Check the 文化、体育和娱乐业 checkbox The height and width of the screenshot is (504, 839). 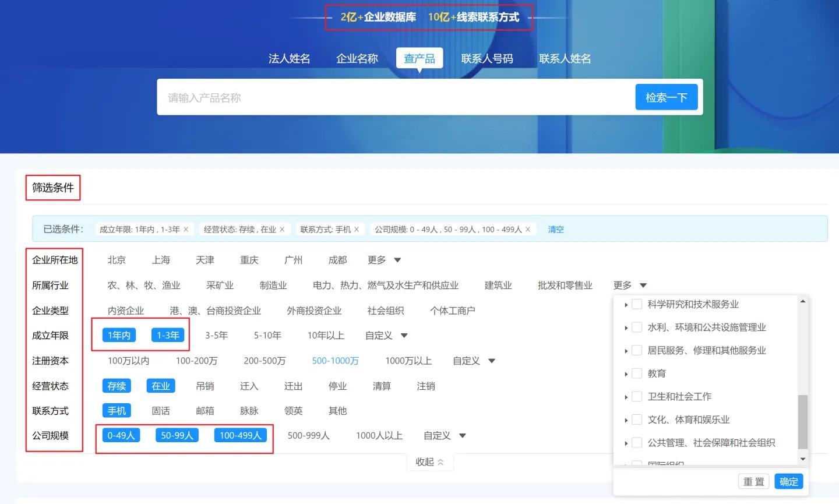tap(636, 419)
